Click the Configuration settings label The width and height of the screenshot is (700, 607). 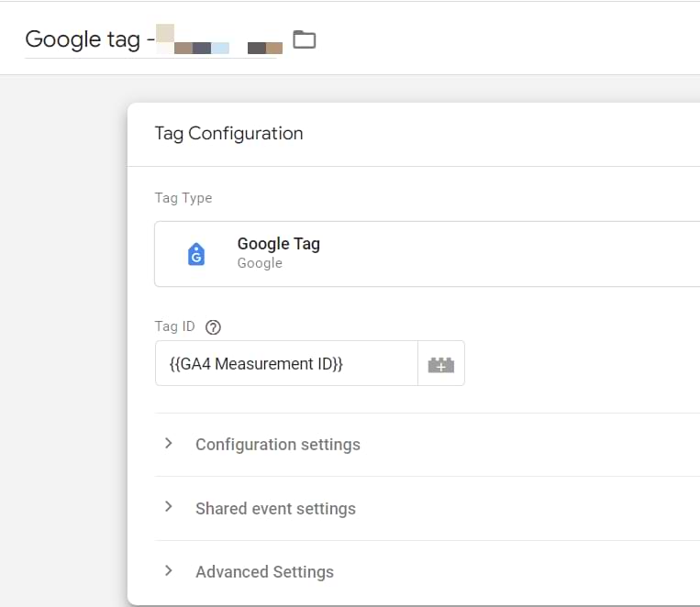278,445
